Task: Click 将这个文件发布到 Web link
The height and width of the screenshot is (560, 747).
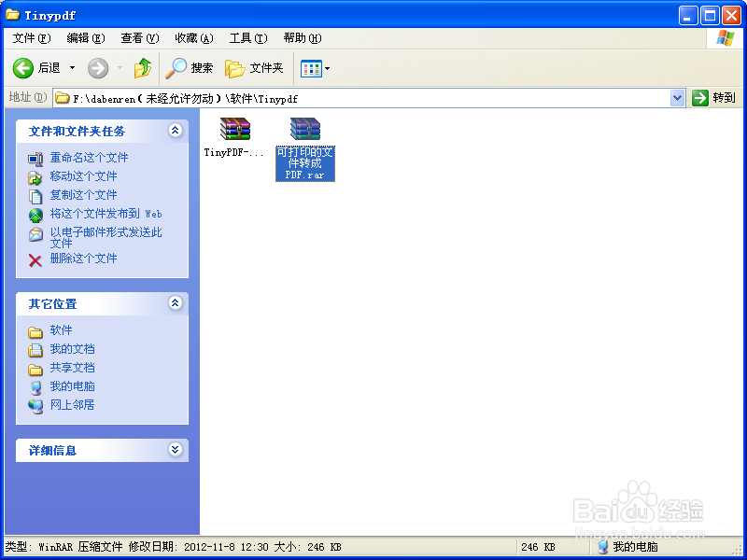Action: click(106, 214)
